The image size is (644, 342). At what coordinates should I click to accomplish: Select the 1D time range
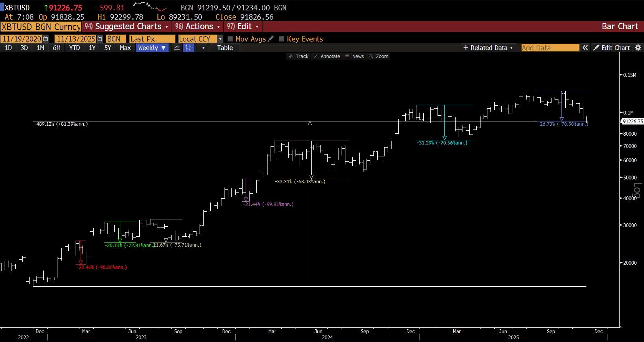point(8,48)
